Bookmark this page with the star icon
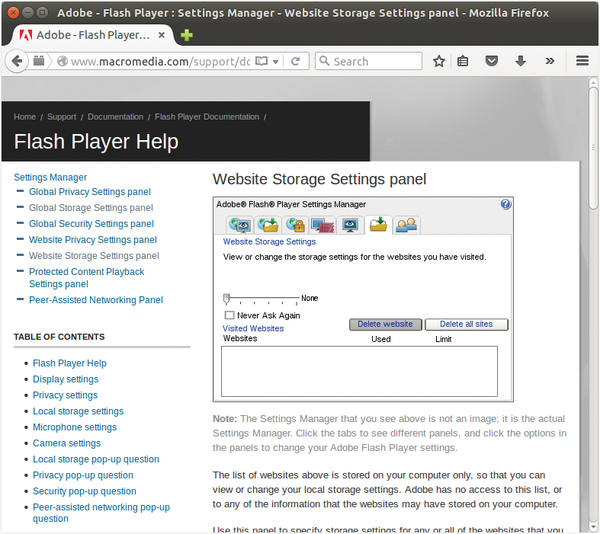 [x=439, y=61]
